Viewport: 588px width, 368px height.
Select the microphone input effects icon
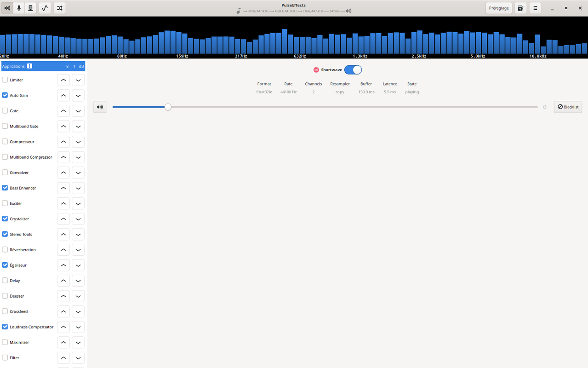click(19, 8)
